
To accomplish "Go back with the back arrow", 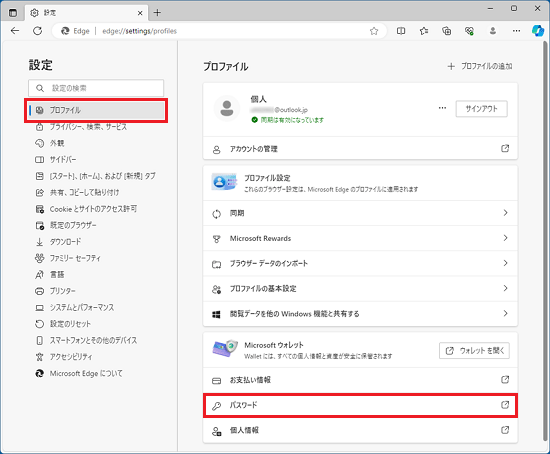I will tap(15, 31).
